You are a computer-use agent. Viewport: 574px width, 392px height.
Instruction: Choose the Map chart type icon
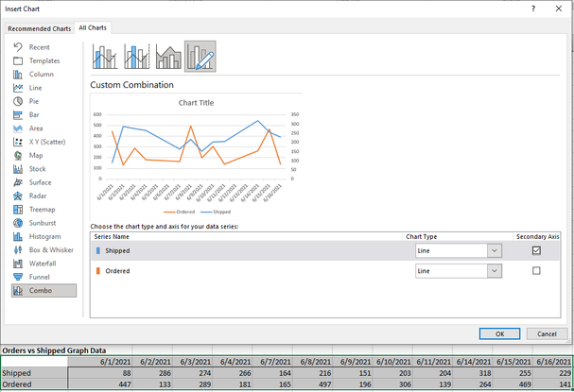(x=18, y=156)
